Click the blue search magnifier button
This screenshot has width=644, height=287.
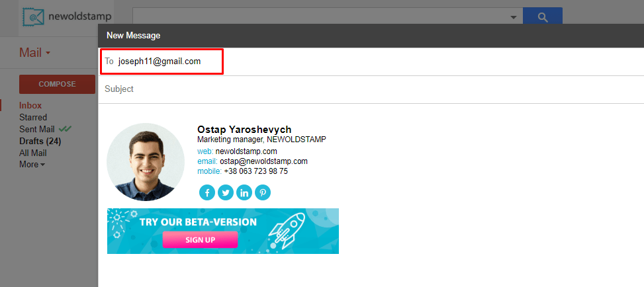click(x=543, y=16)
